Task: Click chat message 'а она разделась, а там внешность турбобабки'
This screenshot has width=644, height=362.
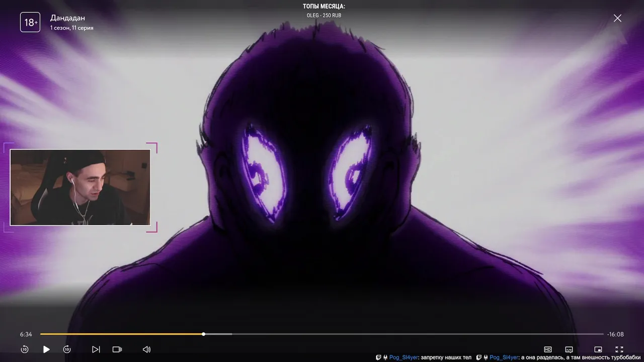Action: (x=581, y=357)
